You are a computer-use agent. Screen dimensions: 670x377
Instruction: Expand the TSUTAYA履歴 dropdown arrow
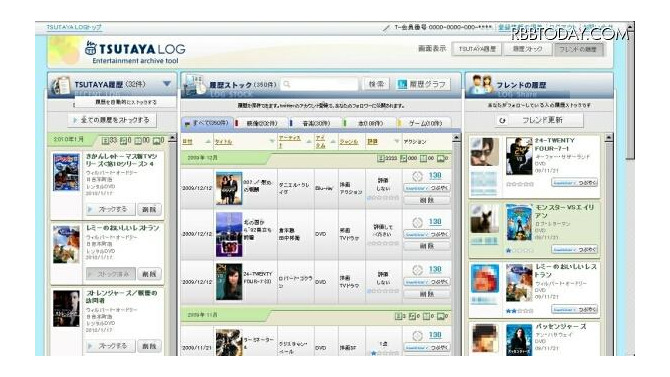[167, 84]
